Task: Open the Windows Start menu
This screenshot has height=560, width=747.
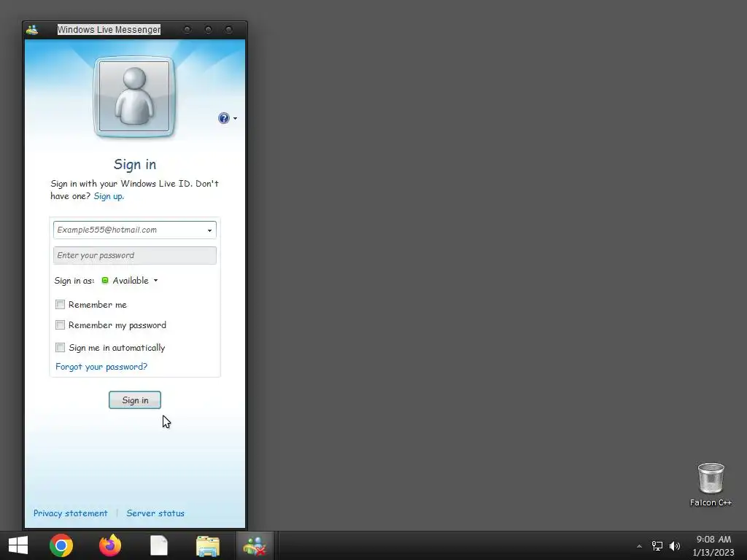Action: pyautogui.click(x=18, y=545)
